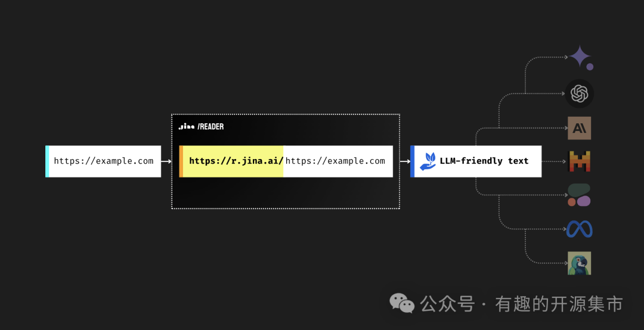Click the orange bar beside r.jina.ai
Screen dimensions: 644x330
coord(181,161)
